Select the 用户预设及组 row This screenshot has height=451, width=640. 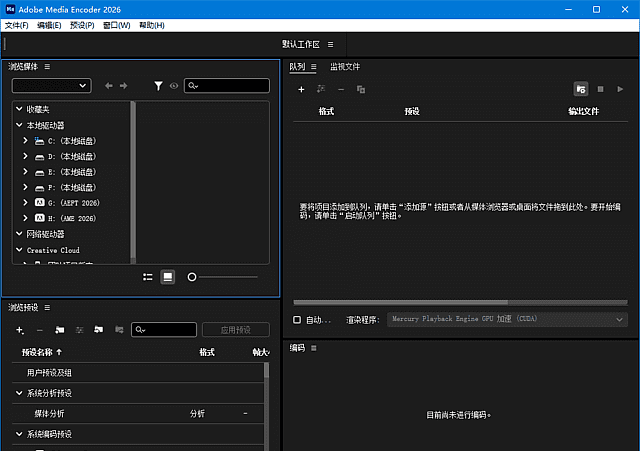point(138,373)
